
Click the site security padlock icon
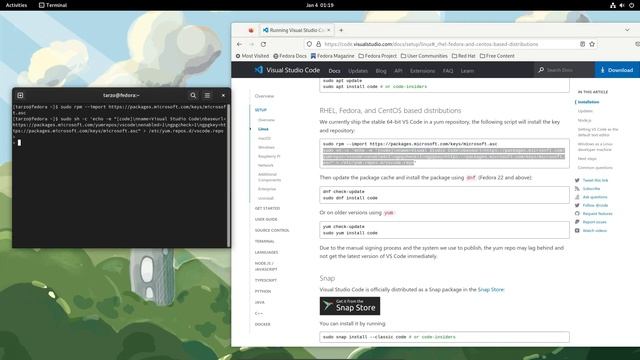[318, 44]
